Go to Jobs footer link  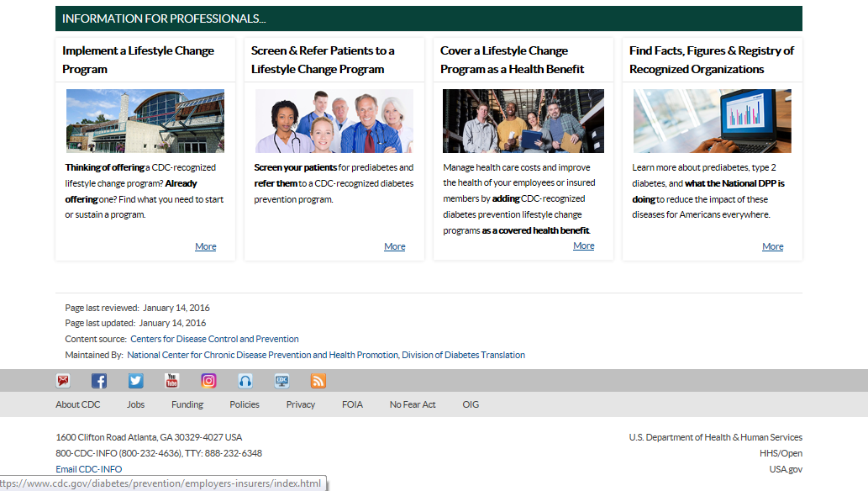click(135, 404)
